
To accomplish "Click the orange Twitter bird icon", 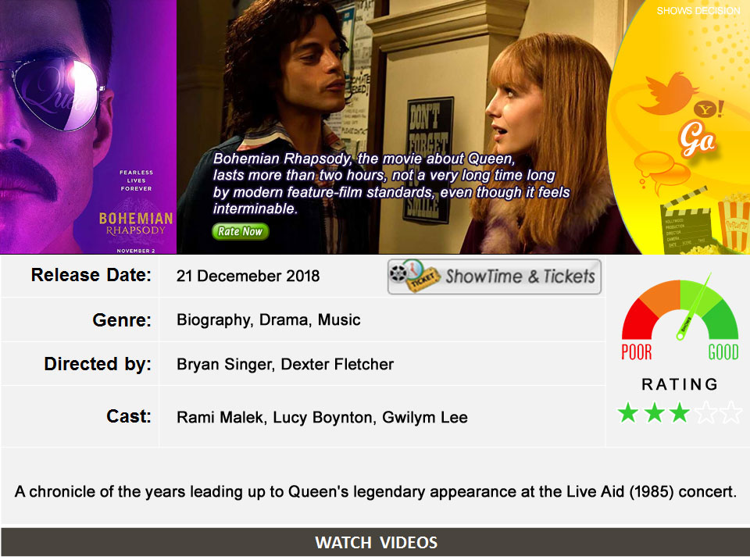I will coord(668,93).
